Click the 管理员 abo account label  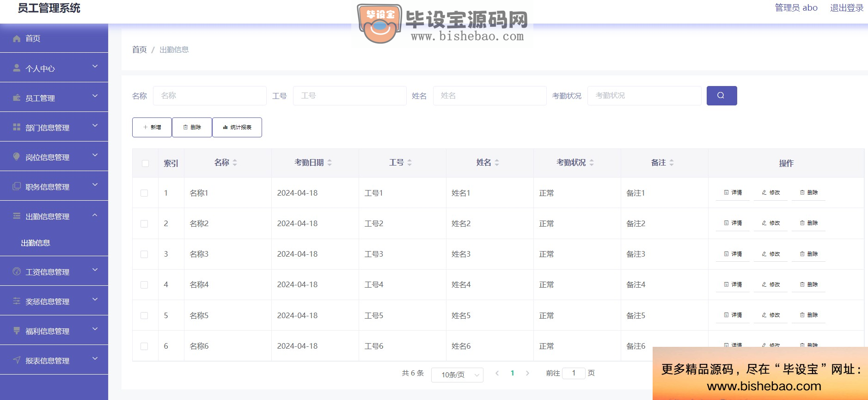click(796, 8)
